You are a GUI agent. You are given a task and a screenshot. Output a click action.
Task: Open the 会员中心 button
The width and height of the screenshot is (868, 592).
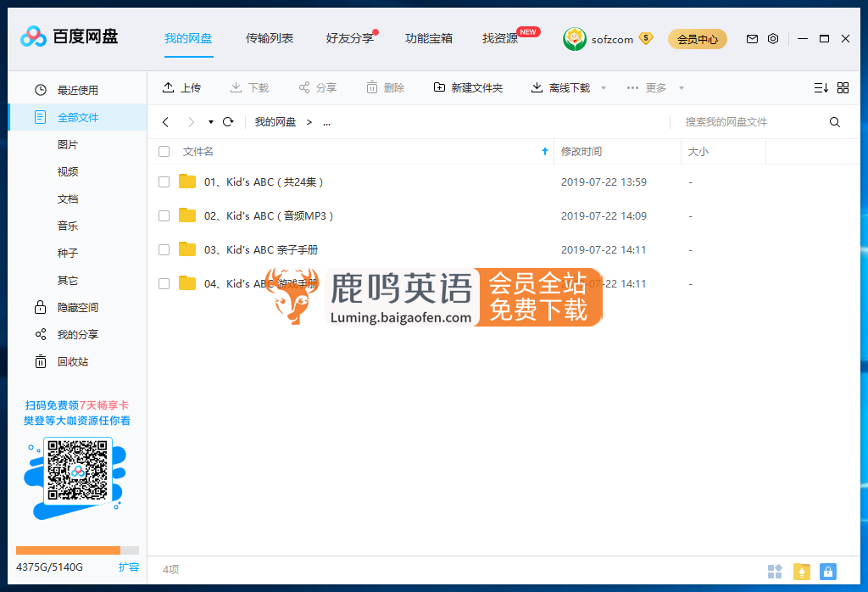698,39
